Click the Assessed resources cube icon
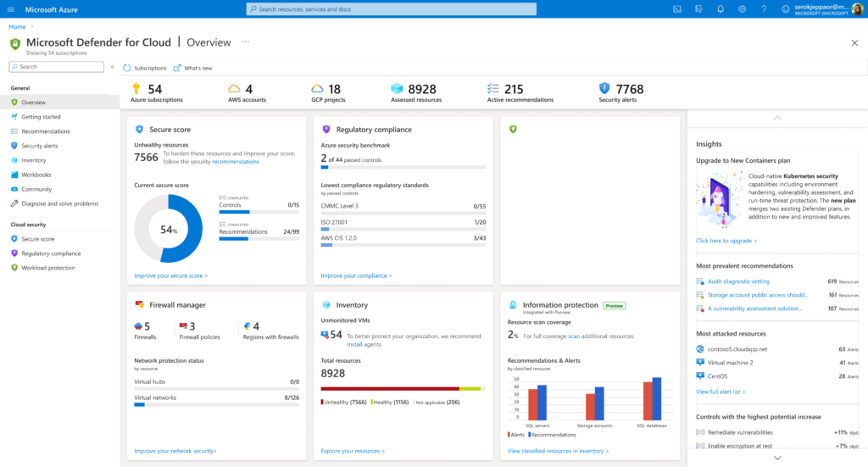 (397, 88)
